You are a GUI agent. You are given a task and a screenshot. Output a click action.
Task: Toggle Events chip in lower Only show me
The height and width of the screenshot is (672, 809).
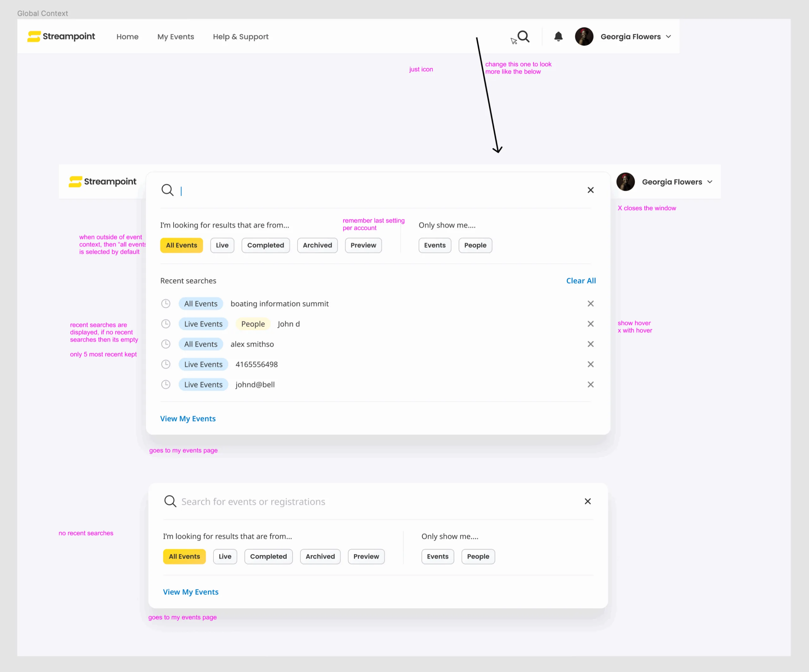tap(438, 557)
